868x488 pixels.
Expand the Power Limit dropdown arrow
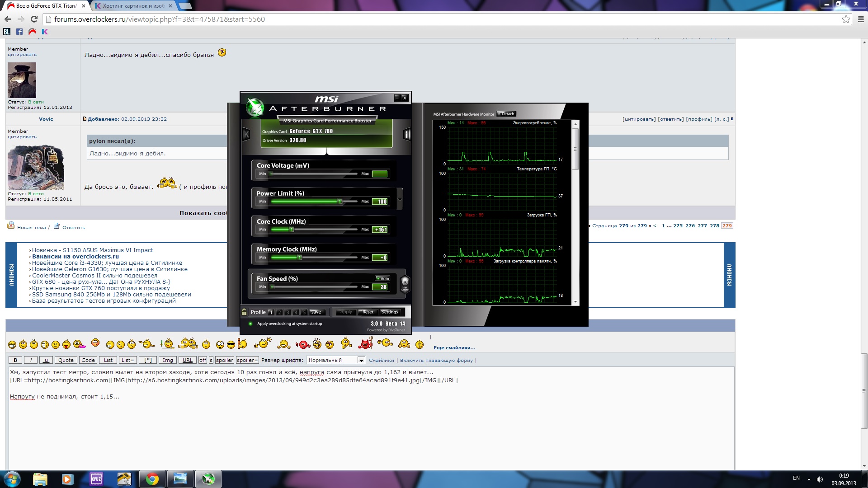point(400,200)
